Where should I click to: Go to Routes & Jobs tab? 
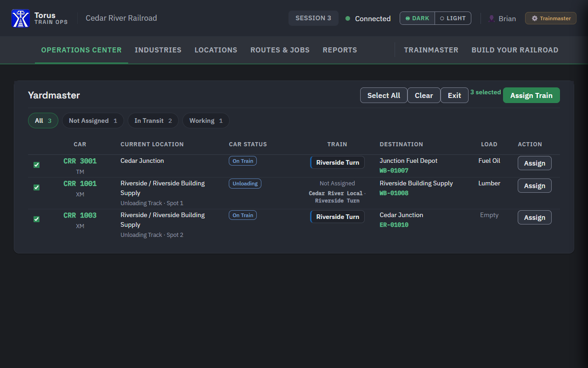coord(280,50)
